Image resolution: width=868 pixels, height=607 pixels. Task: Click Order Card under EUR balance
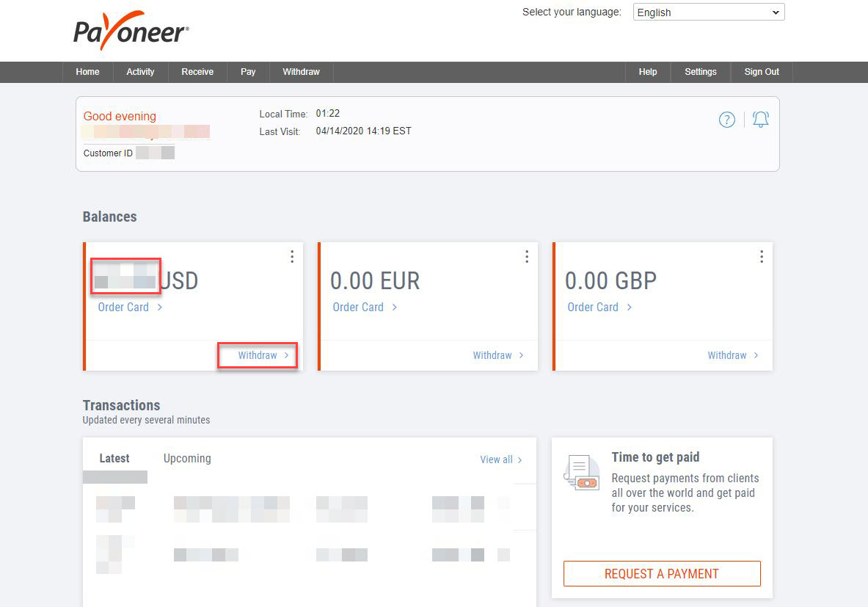(x=365, y=308)
